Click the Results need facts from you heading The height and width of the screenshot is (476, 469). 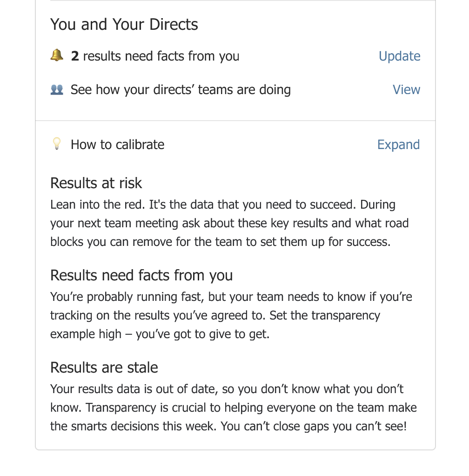click(x=141, y=275)
